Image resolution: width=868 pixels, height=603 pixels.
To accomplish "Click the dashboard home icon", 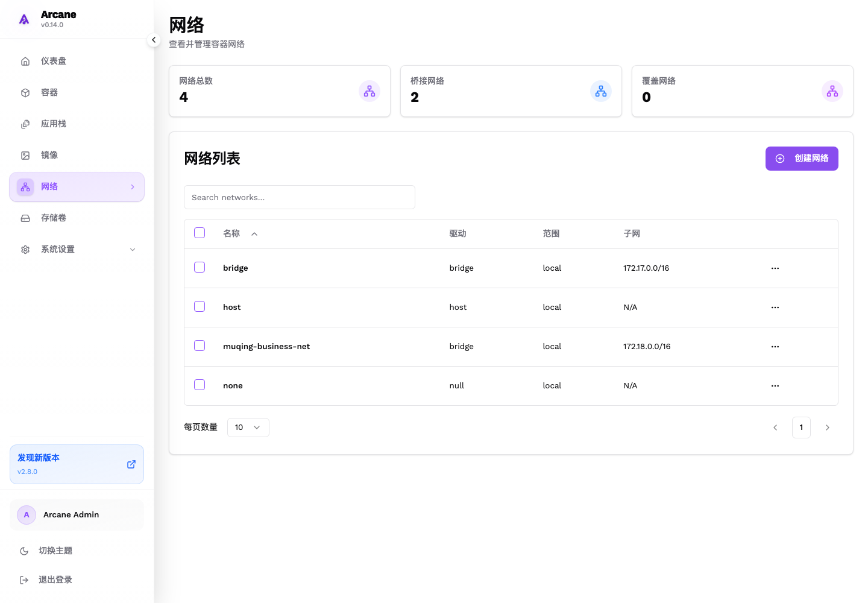I will point(25,62).
